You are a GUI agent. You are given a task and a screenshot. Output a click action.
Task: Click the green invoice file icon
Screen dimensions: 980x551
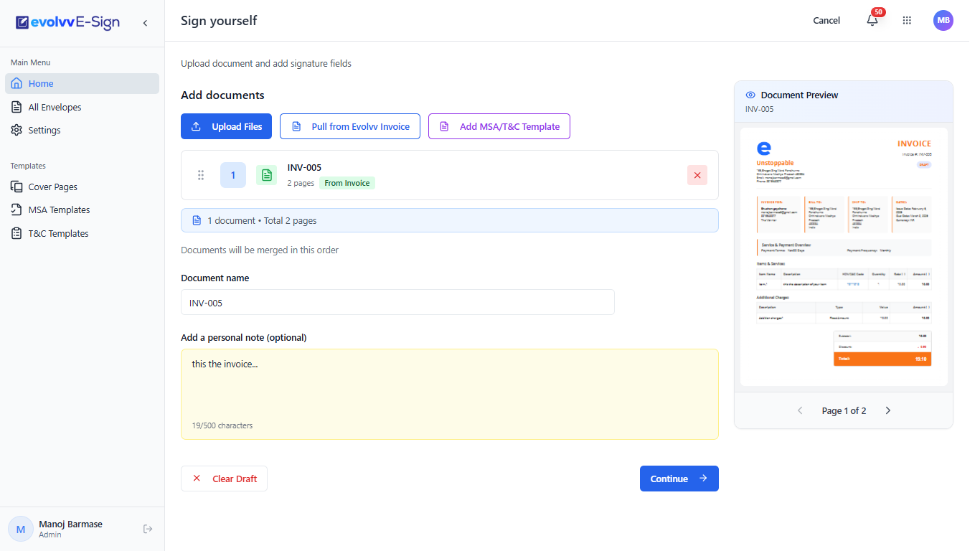[x=266, y=175]
